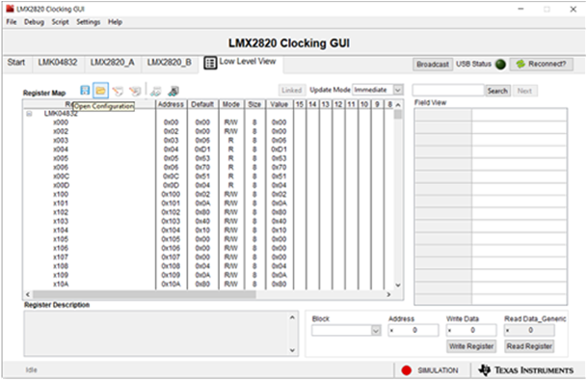
Task: Click the Linked button
Action: 292,90
